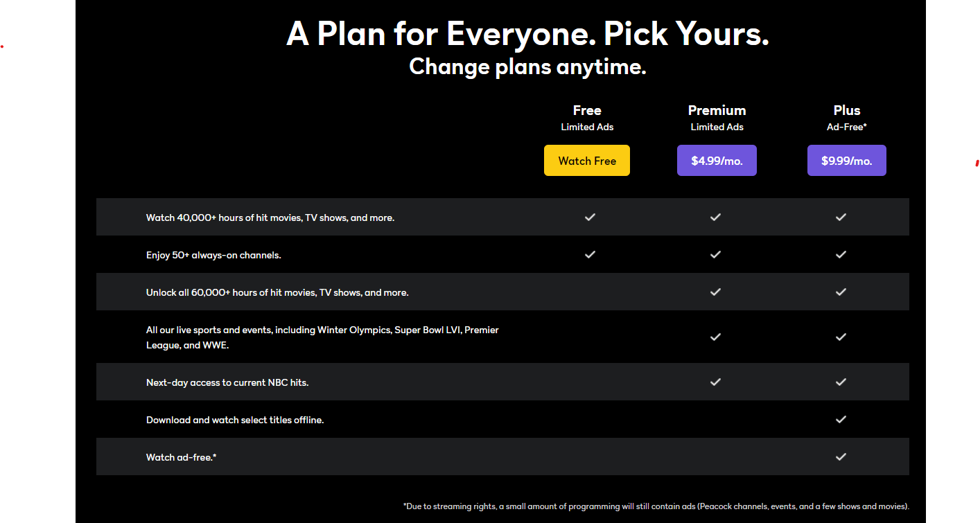The height and width of the screenshot is (523, 980).
Task: Click the Ad-Free* label under Plus
Action: tap(846, 127)
